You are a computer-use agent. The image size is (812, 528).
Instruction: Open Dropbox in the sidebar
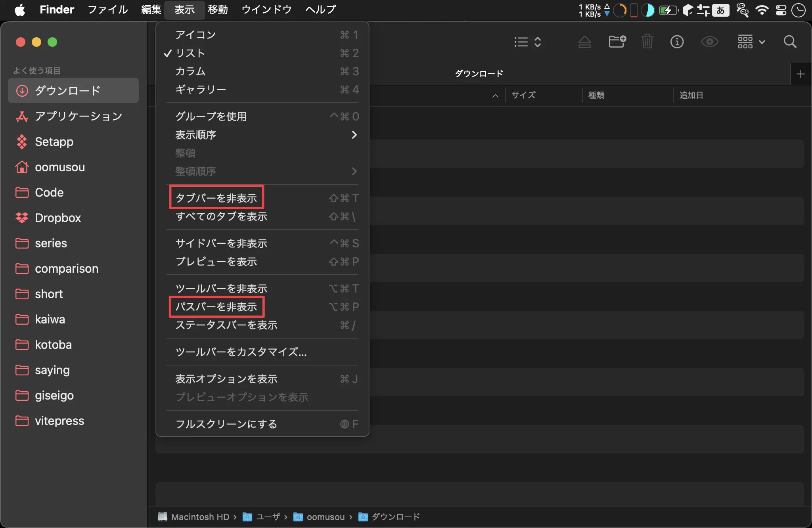(x=73, y=218)
